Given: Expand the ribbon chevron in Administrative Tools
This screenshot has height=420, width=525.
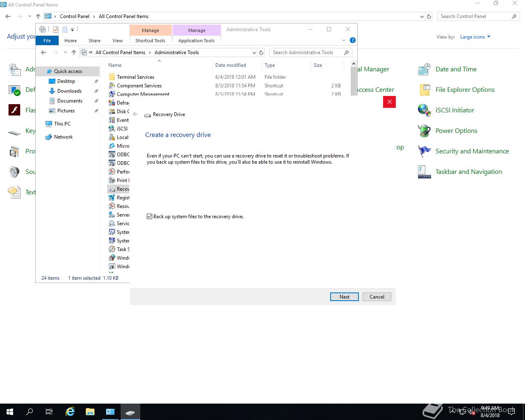Looking at the screenshot, I should [344, 40].
